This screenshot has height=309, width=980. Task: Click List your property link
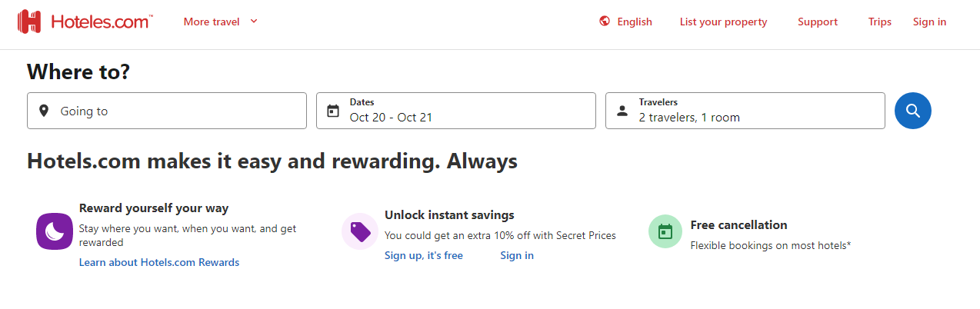pyautogui.click(x=723, y=22)
